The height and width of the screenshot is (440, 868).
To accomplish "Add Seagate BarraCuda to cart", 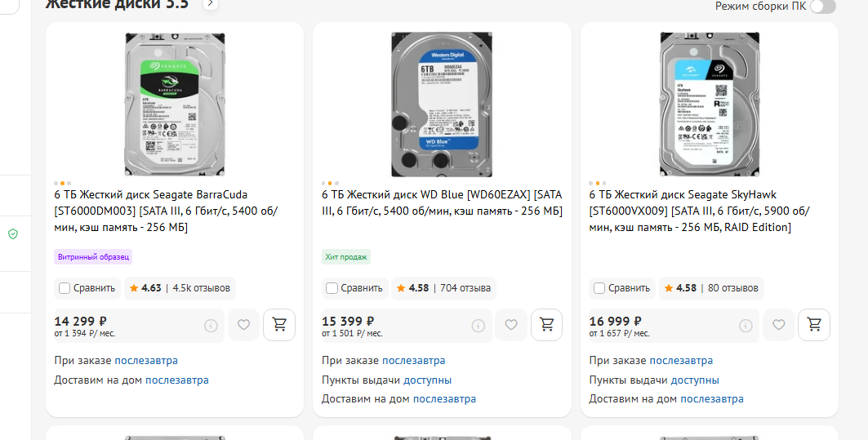I will click(279, 325).
